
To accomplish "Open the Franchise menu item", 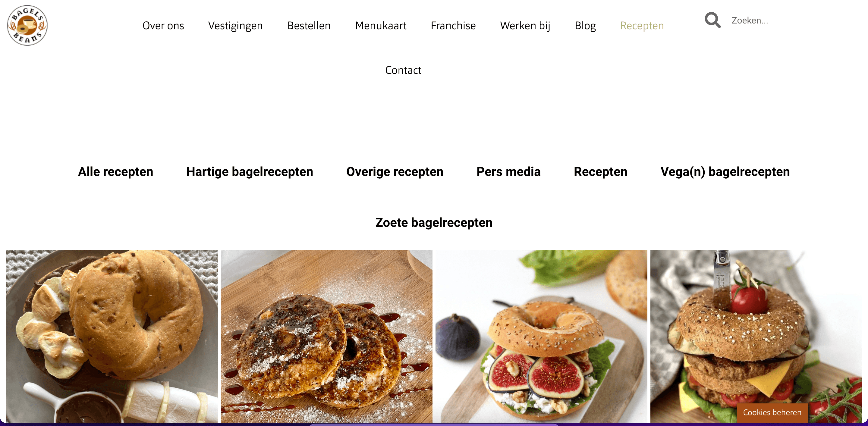I will (453, 26).
